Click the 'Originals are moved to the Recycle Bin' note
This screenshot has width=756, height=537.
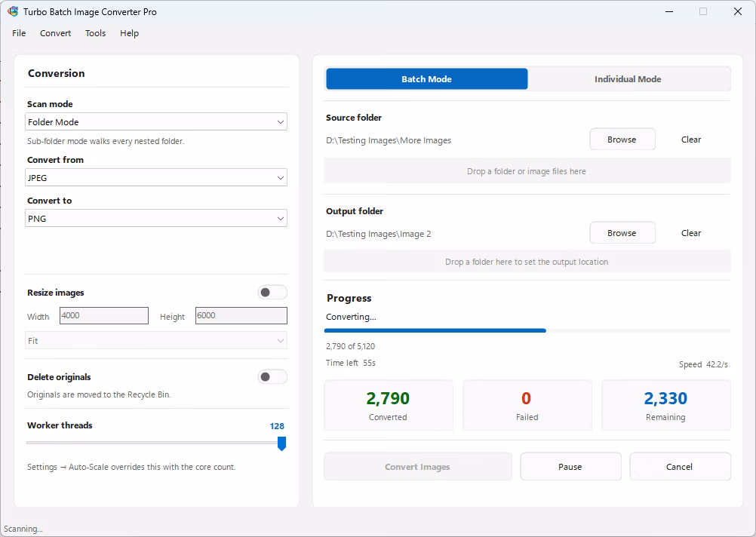(x=100, y=394)
